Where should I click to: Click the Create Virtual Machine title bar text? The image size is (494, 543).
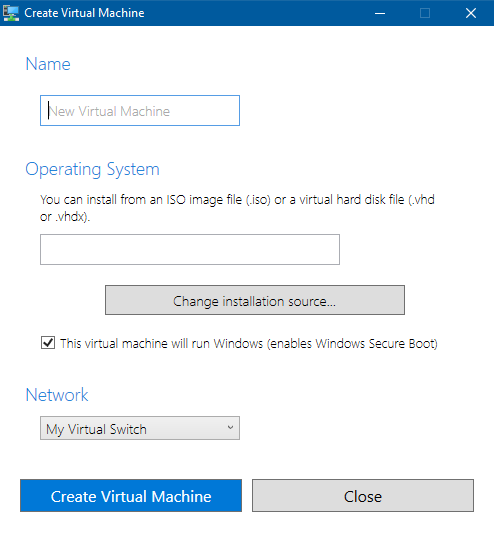[84, 13]
